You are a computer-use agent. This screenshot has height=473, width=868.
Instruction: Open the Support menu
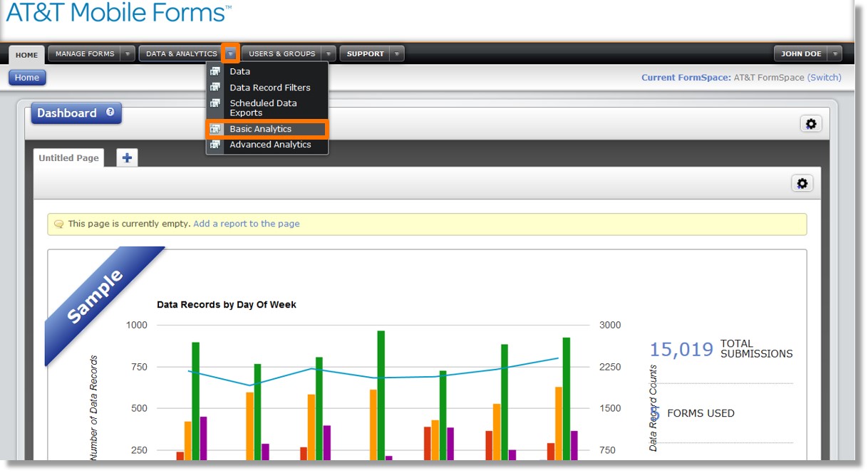[365, 53]
